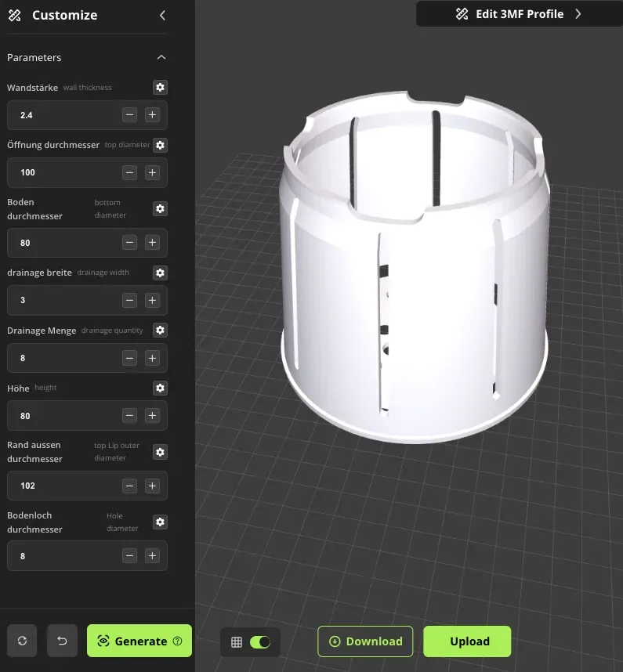The height and width of the screenshot is (672, 623).
Task: Increase drainage breite with plus
Action: point(152,301)
